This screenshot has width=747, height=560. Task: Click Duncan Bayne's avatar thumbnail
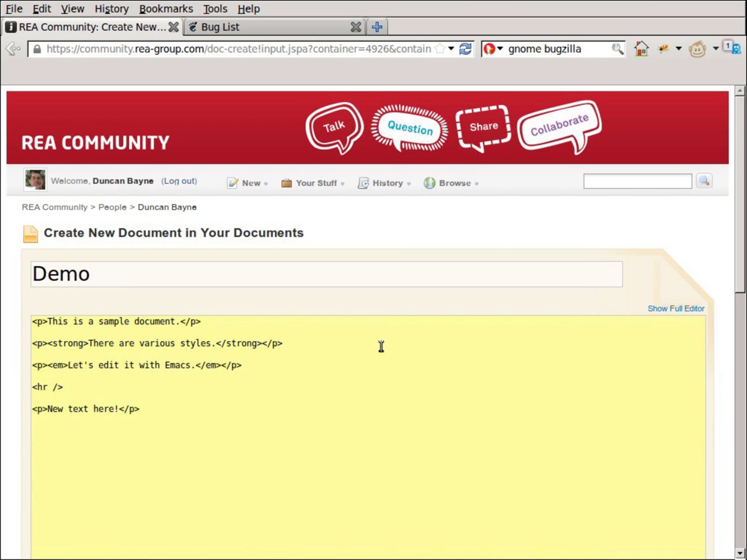35,180
